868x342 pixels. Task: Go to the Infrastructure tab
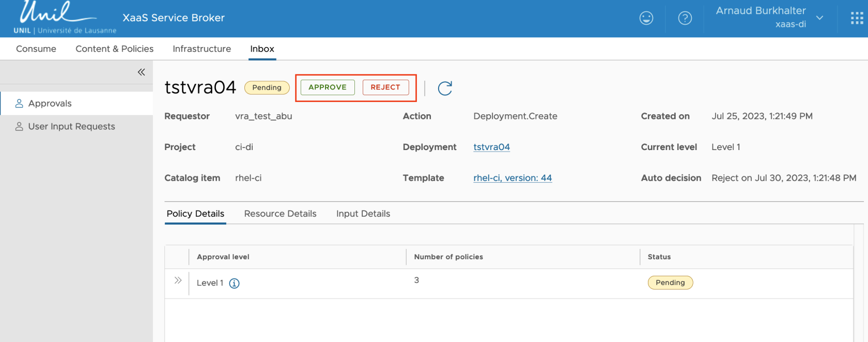click(202, 49)
